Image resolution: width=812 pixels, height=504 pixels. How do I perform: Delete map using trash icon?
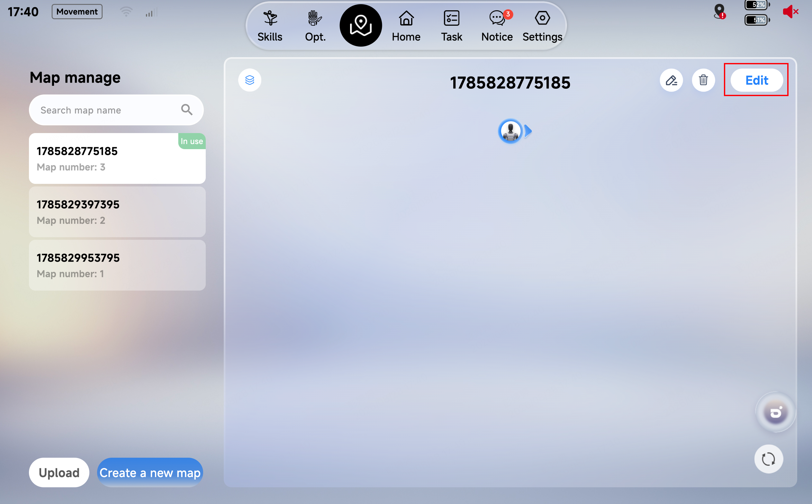tap(703, 80)
